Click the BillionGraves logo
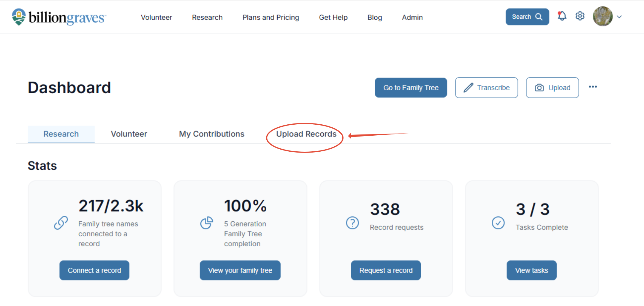 [x=59, y=17]
